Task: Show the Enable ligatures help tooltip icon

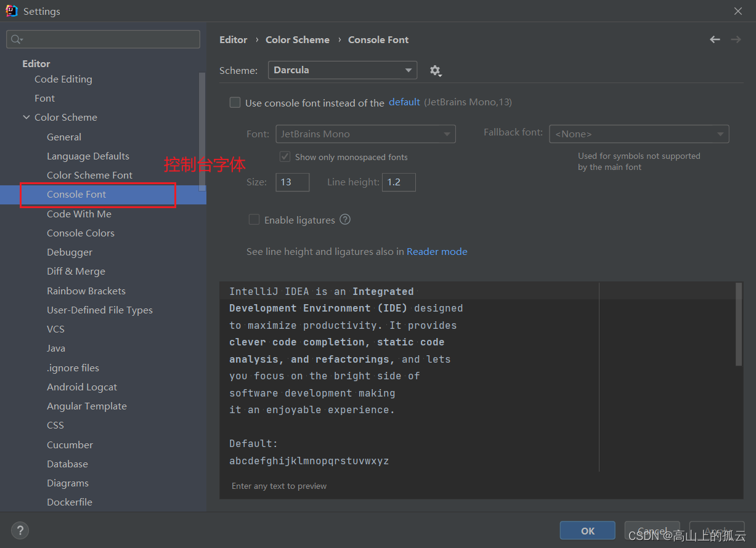Action: coord(345,219)
